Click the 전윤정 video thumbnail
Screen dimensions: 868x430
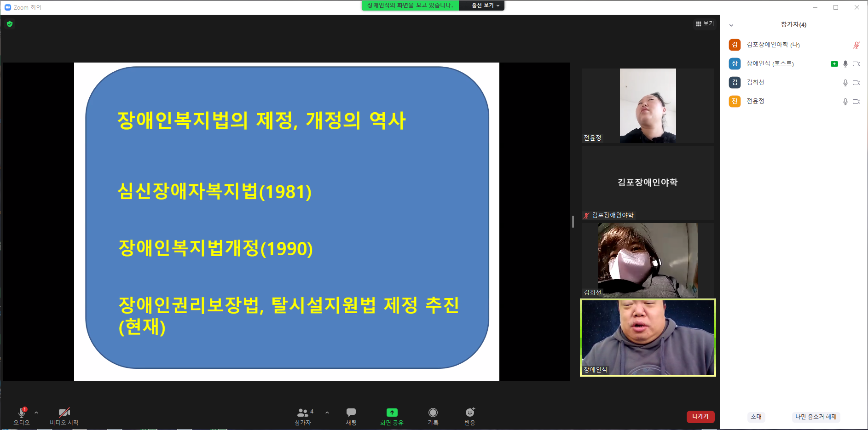(x=648, y=106)
